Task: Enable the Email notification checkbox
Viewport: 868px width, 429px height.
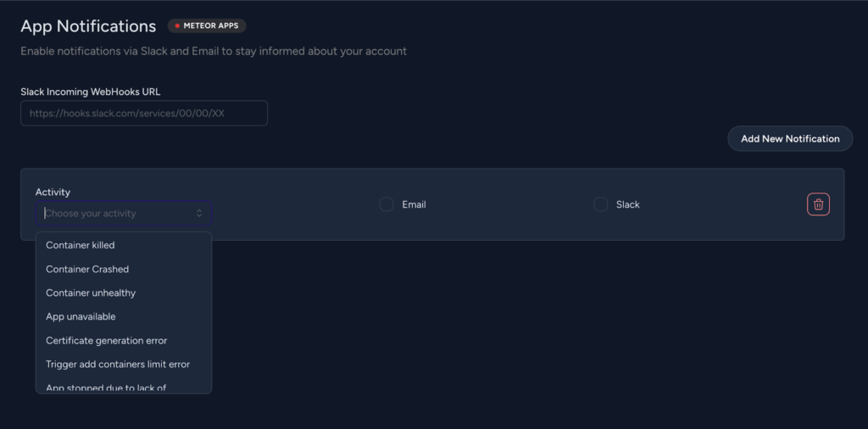Action: (x=387, y=204)
